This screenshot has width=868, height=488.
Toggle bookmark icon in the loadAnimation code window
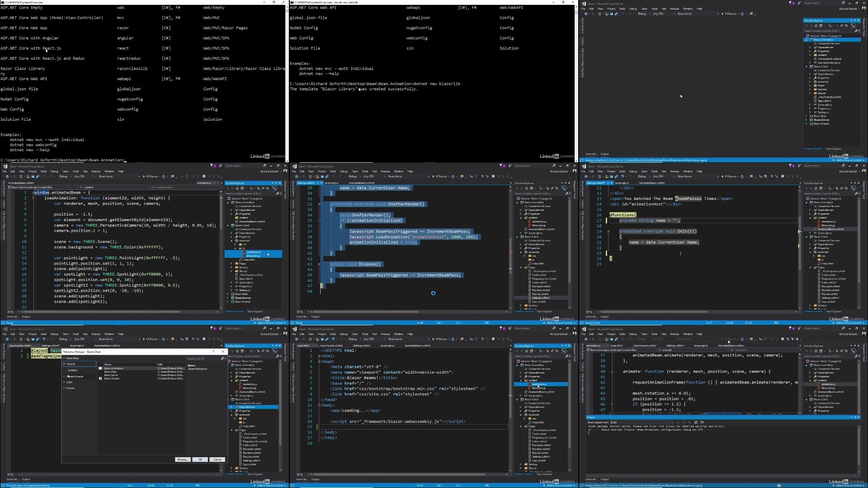204,176
